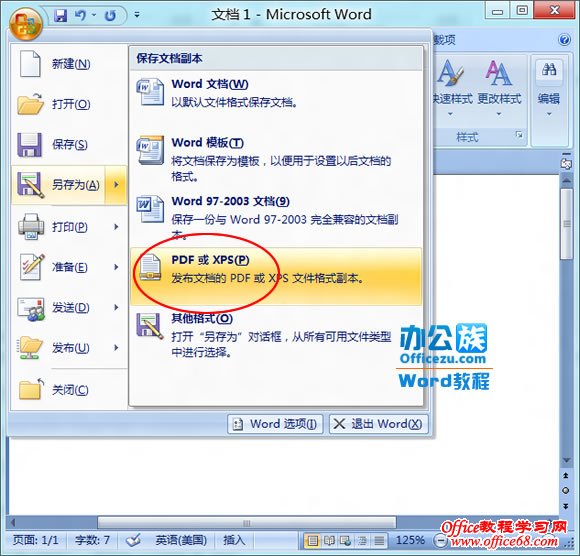This screenshot has width=580, height=556.
Task: Click the Close folder icon
Action: pyautogui.click(x=31, y=389)
